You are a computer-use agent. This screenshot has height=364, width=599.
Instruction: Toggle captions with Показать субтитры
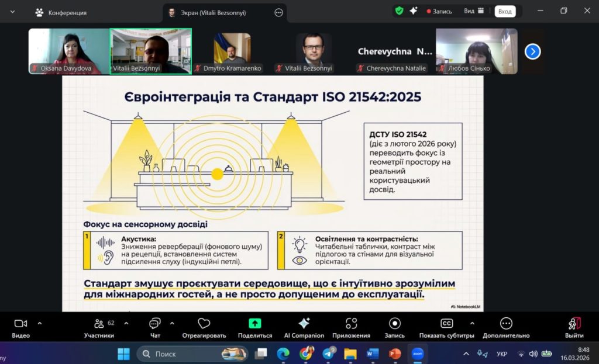[446, 324]
